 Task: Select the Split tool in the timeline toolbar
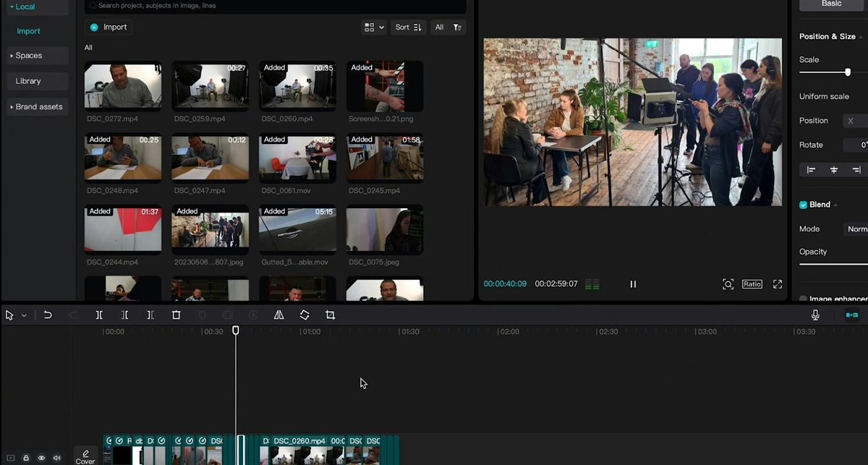pyautogui.click(x=98, y=315)
